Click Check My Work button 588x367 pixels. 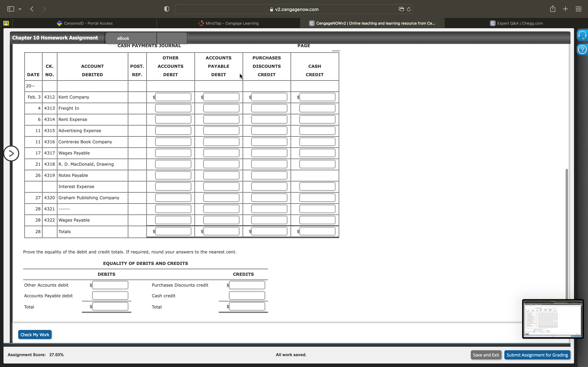[35, 335]
